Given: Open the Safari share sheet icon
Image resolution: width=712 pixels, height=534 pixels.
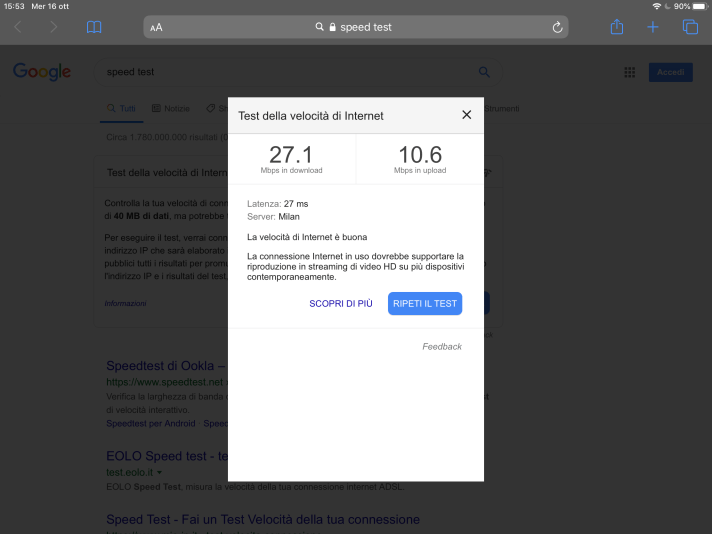Looking at the screenshot, I should pyautogui.click(x=617, y=27).
